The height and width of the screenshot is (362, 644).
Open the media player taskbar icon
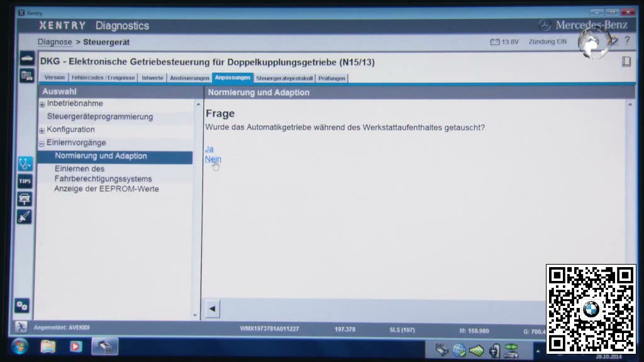(75, 347)
